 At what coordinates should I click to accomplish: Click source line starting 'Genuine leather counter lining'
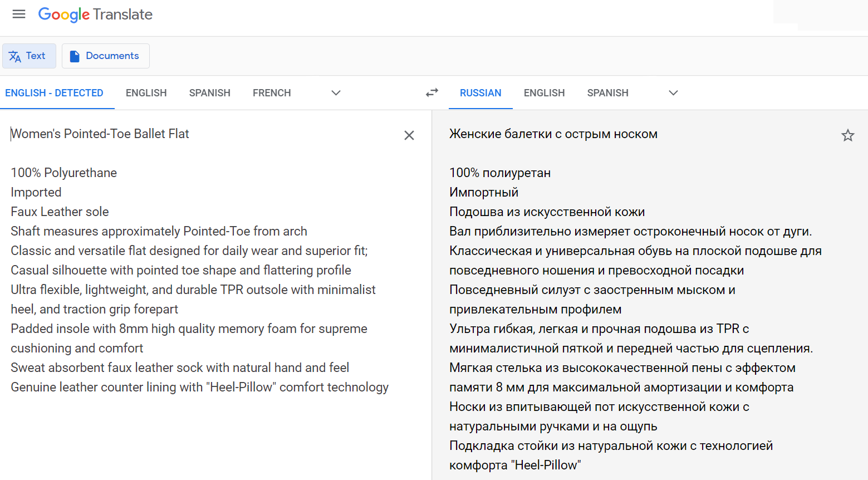[200, 388]
